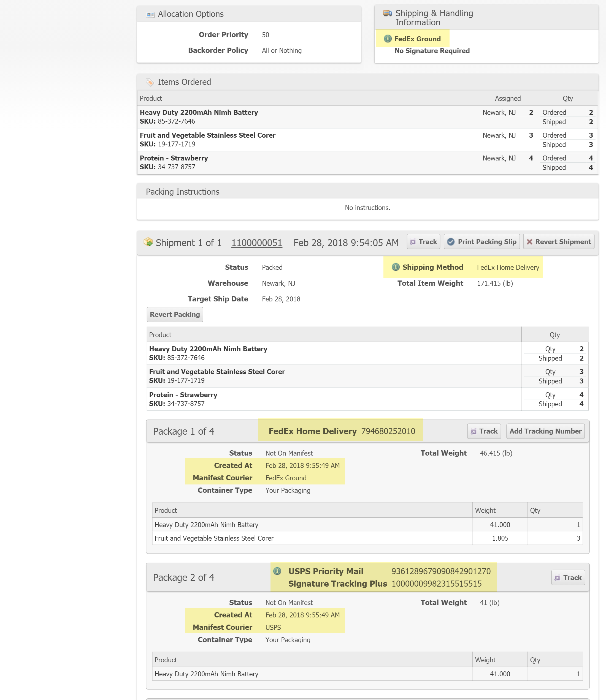Click the USPS Priority Mail info icon

[x=277, y=571]
